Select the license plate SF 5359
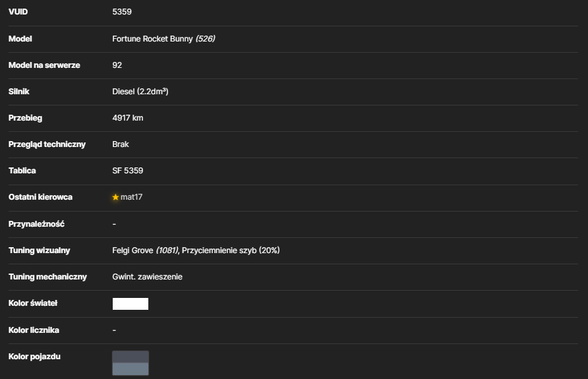Image resolution: width=588 pixels, height=379 pixels. [x=127, y=171]
